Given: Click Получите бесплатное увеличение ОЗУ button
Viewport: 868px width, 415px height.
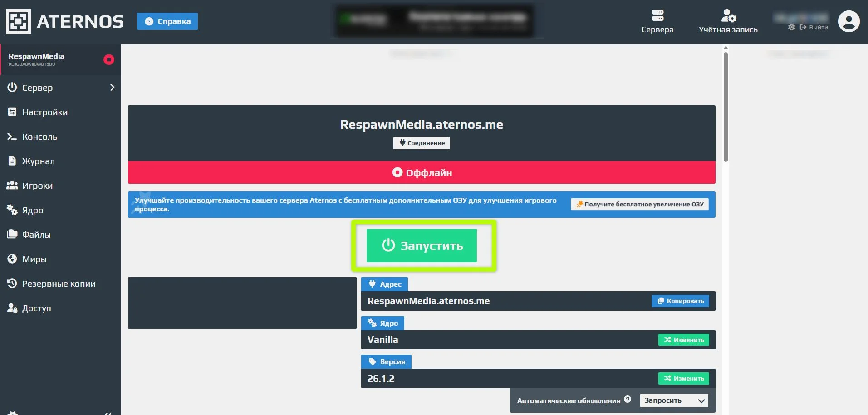Looking at the screenshot, I should 640,204.
